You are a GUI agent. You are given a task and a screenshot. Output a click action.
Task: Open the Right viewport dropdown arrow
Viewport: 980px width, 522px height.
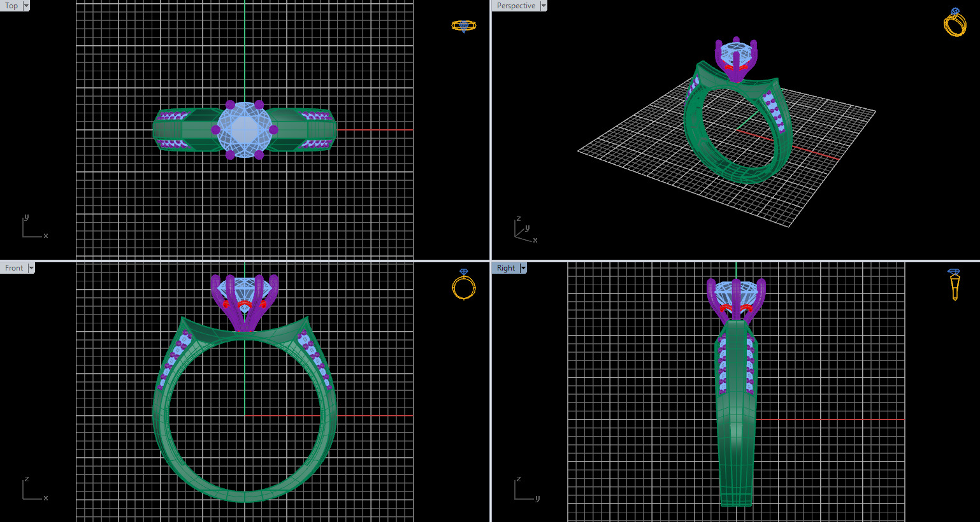(x=524, y=268)
